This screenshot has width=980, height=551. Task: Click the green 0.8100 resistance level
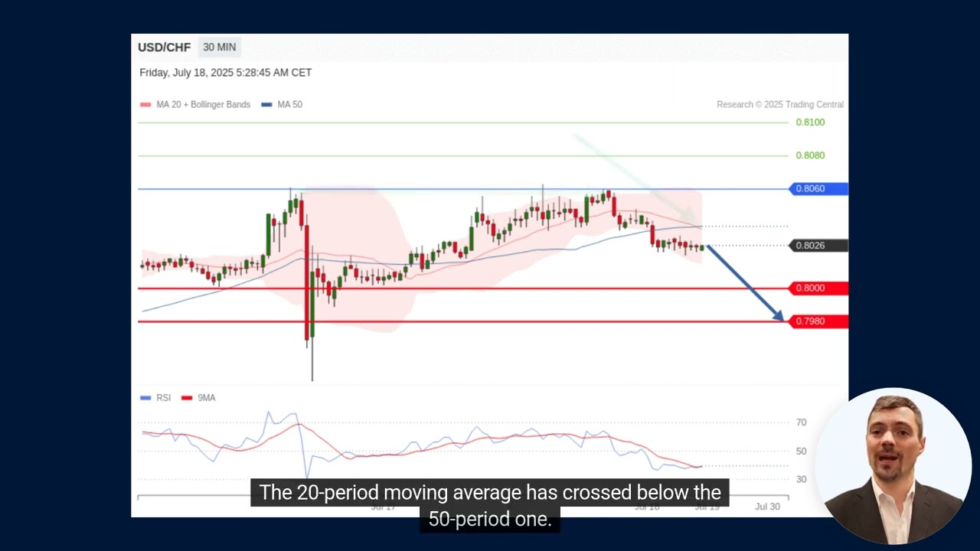810,122
